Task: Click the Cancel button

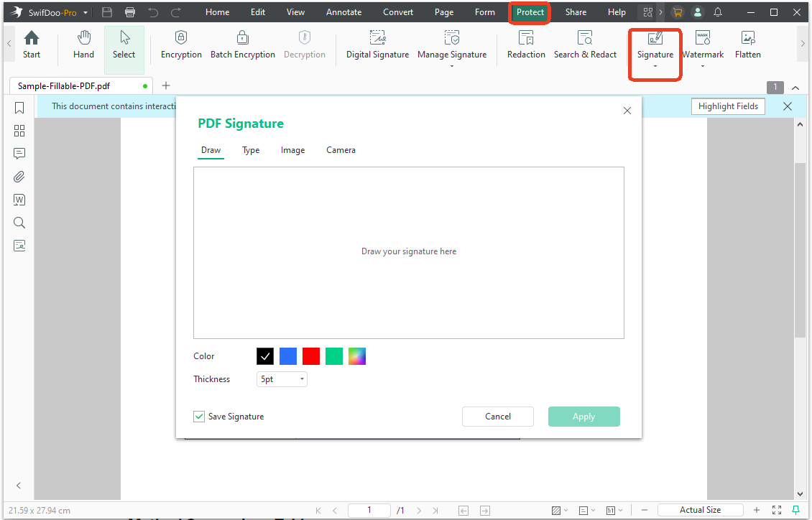Action: point(498,417)
